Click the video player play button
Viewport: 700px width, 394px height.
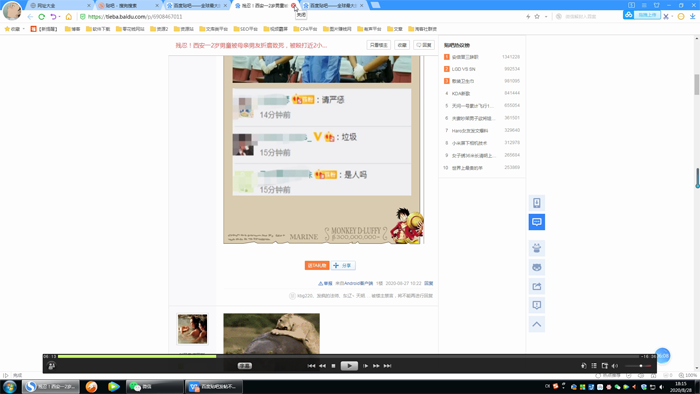(349, 366)
